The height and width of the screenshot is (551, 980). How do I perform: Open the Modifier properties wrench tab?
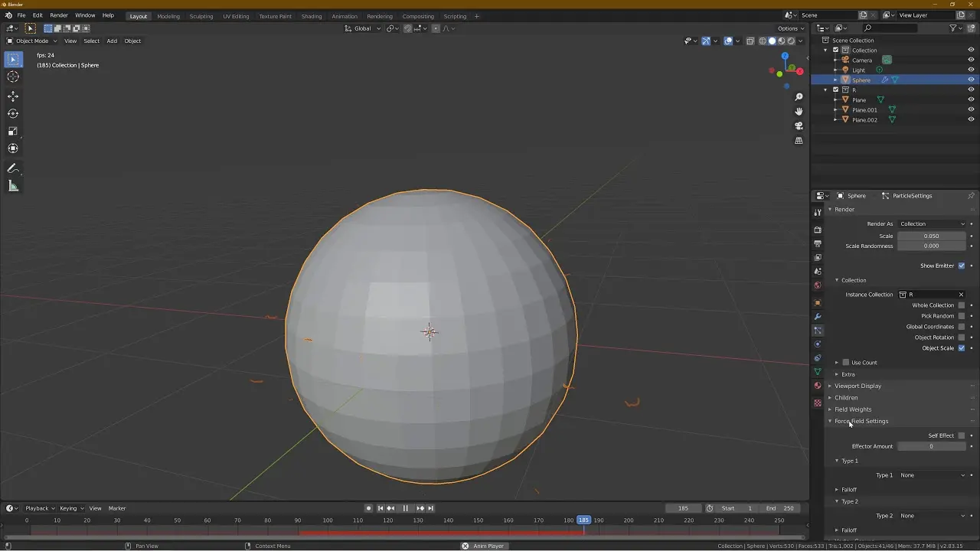818,317
